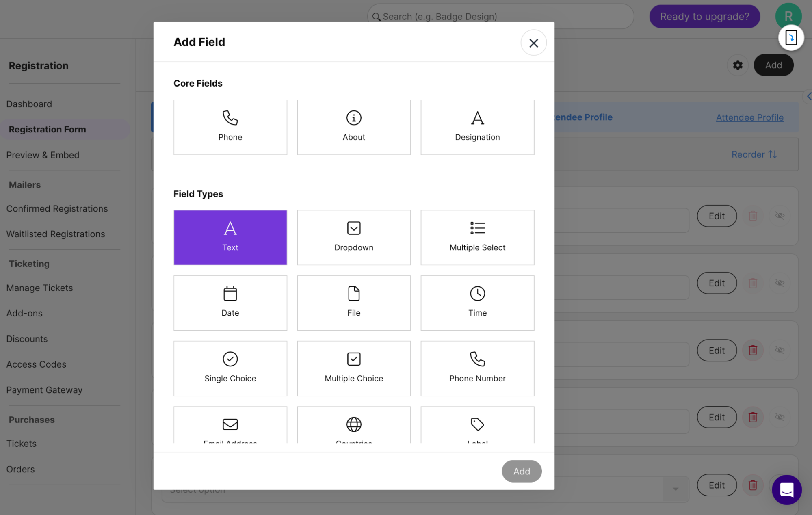Image resolution: width=812 pixels, height=515 pixels.
Task: Choose the Dropdown field type
Action: [x=354, y=238]
